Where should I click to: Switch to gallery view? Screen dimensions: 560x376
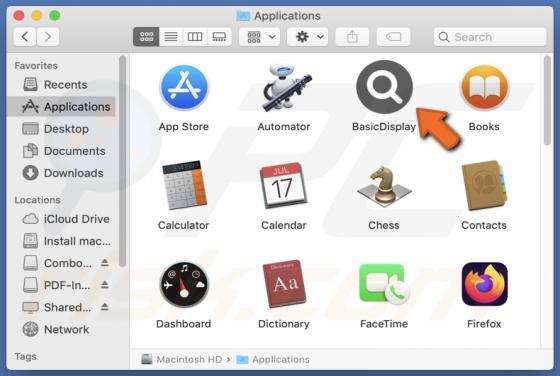pyautogui.click(x=219, y=37)
